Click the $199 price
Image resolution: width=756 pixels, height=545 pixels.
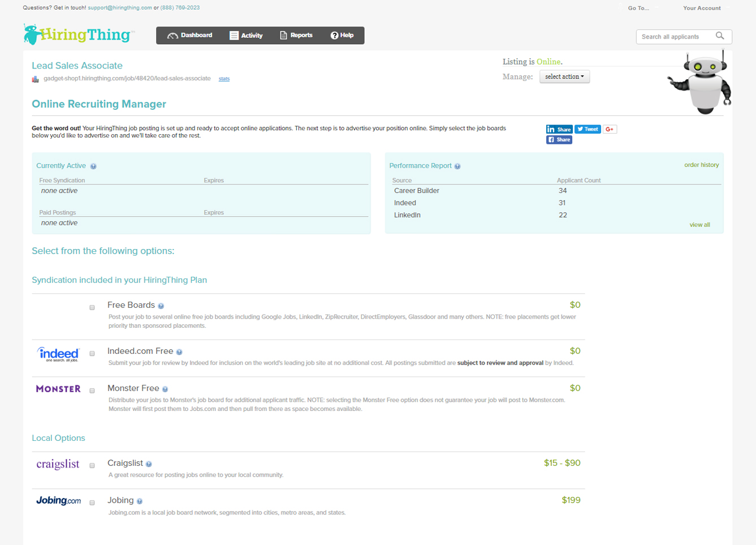571,500
